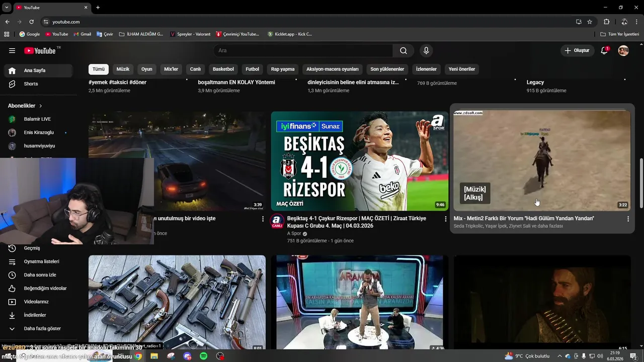Viewport: 644px width, 362px height.
Task: Open the Chrome apps grid shortcut
Action: pyautogui.click(x=7, y=34)
